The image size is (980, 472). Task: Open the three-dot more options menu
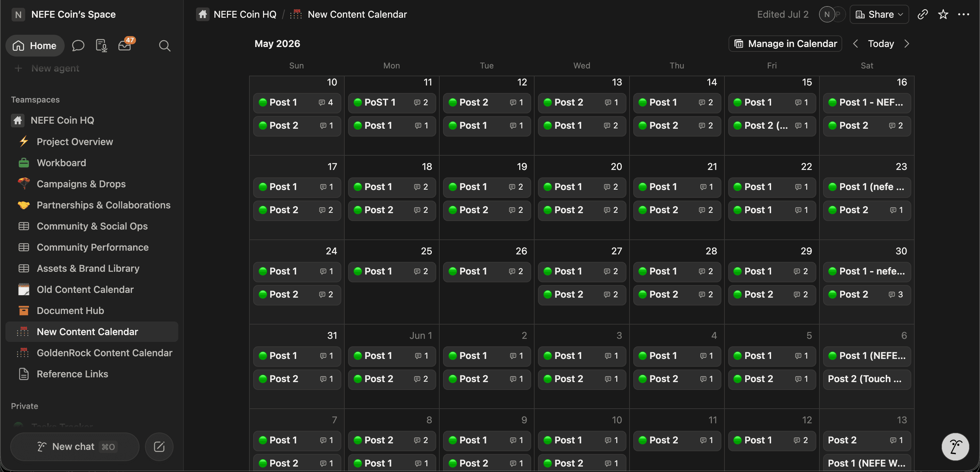pyautogui.click(x=964, y=14)
